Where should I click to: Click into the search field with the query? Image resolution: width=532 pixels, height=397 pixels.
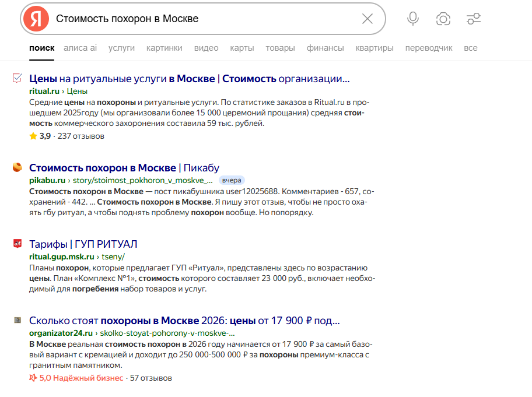click(x=204, y=19)
